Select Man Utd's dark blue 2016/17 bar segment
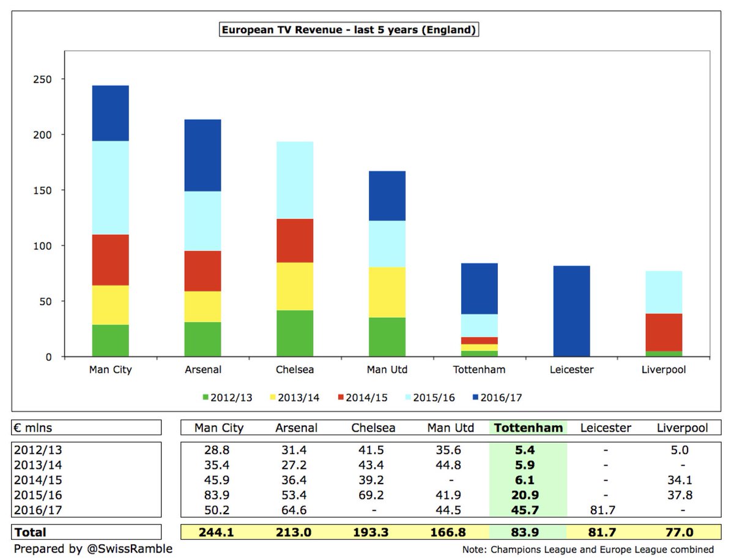 tap(387, 196)
